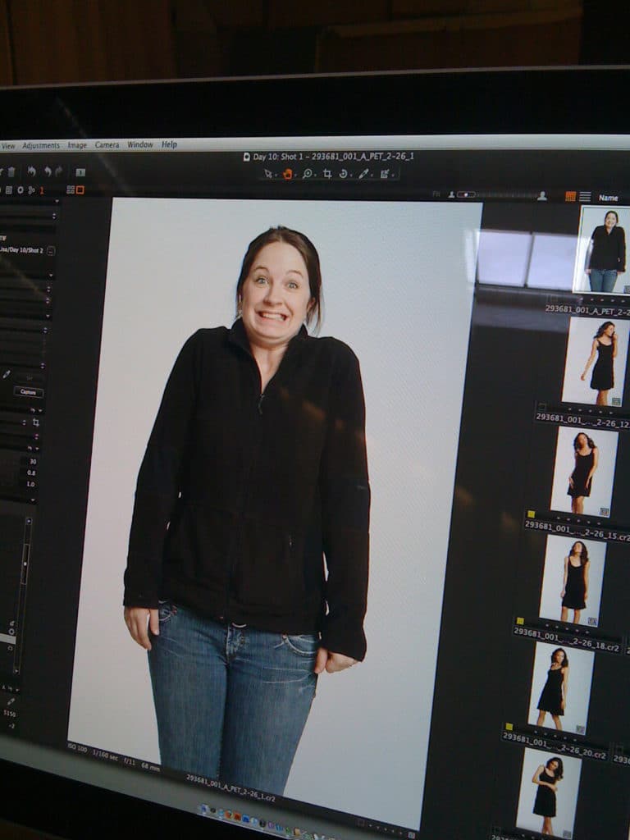Switch to multi-view grid viewer icon
Image resolution: width=630 pixels, height=840 pixels.
(71, 189)
